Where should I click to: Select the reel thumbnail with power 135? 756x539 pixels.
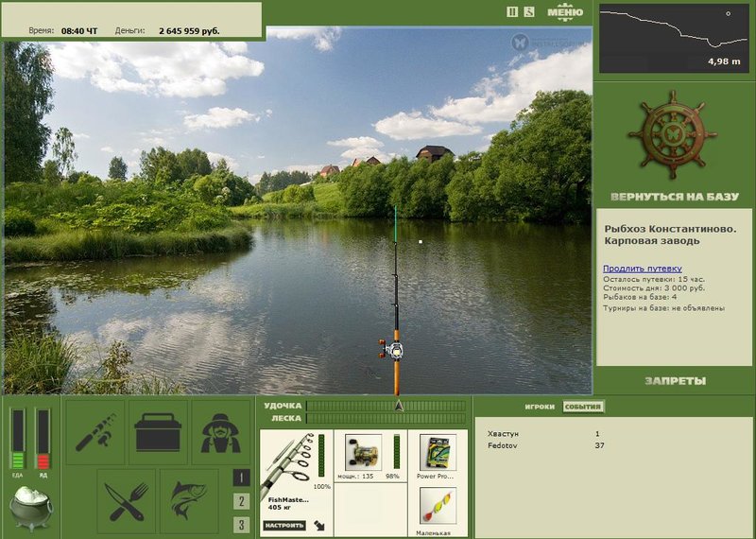point(364,452)
